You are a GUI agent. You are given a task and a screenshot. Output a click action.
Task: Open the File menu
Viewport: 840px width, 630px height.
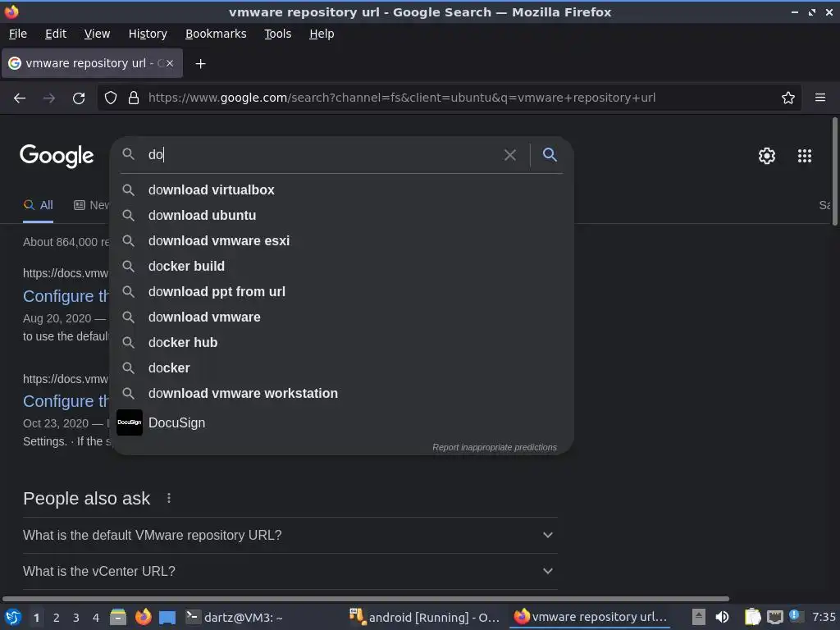18,34
